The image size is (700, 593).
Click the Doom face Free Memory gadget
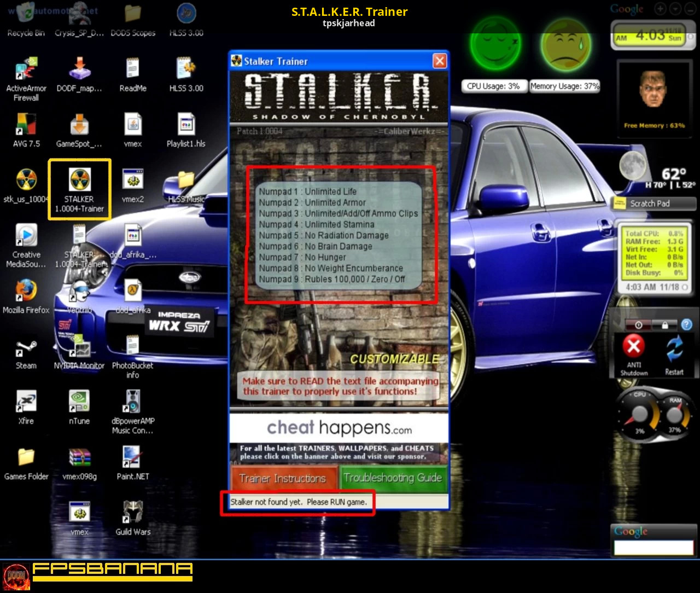654,97
